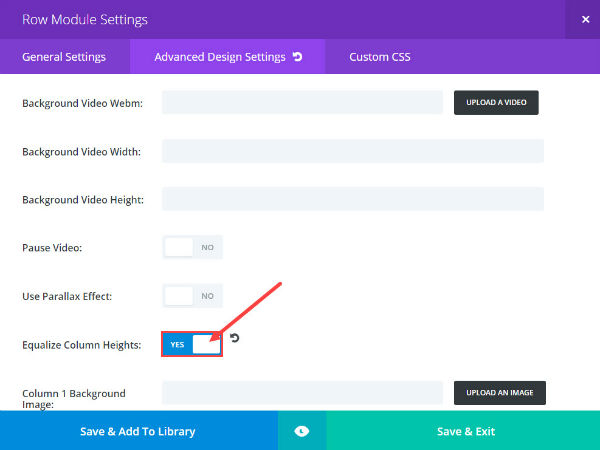Click the Upload A Video button
Screen dimensions: 600x450
coord(496,103)
